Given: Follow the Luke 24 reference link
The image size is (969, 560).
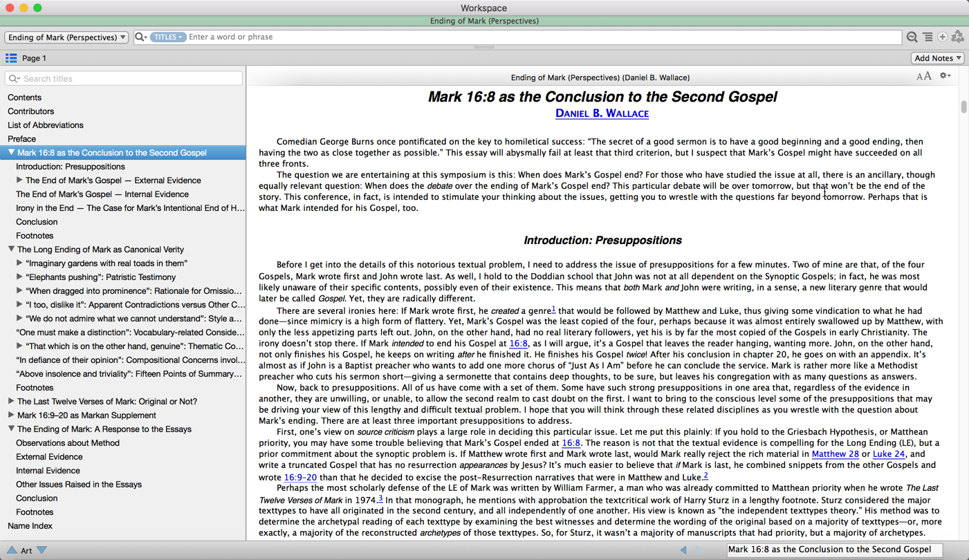Looking at the screenshot, I should (x=889, y=454).
